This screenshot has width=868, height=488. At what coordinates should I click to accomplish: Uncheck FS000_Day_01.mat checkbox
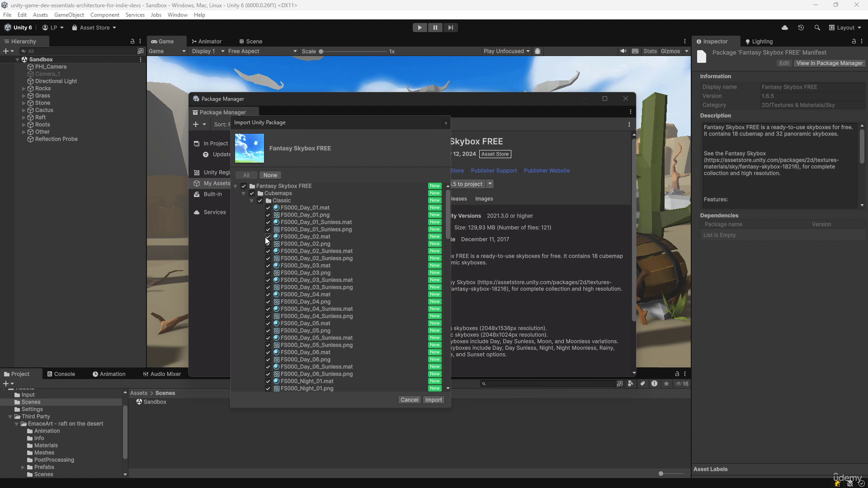(268, 208)
